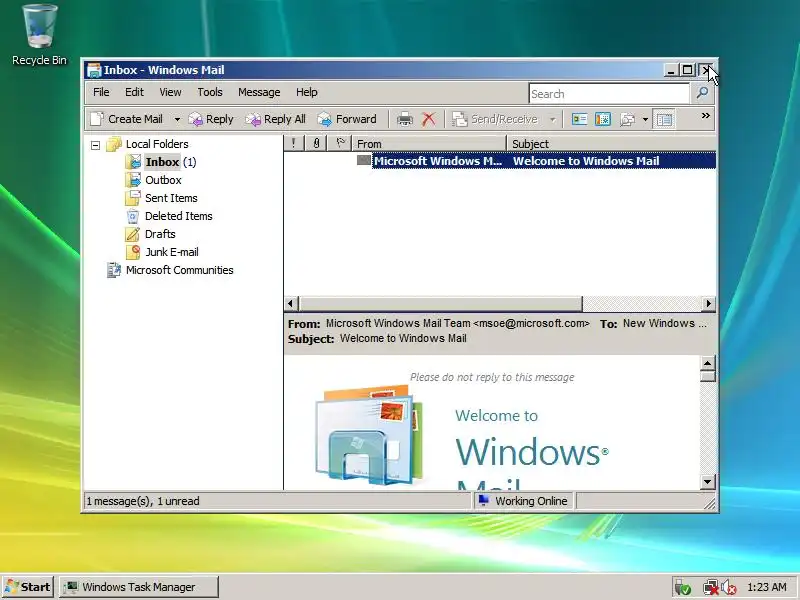
Task: Open the Send/Receive dropdown arrow
Action: coord(553,119)
